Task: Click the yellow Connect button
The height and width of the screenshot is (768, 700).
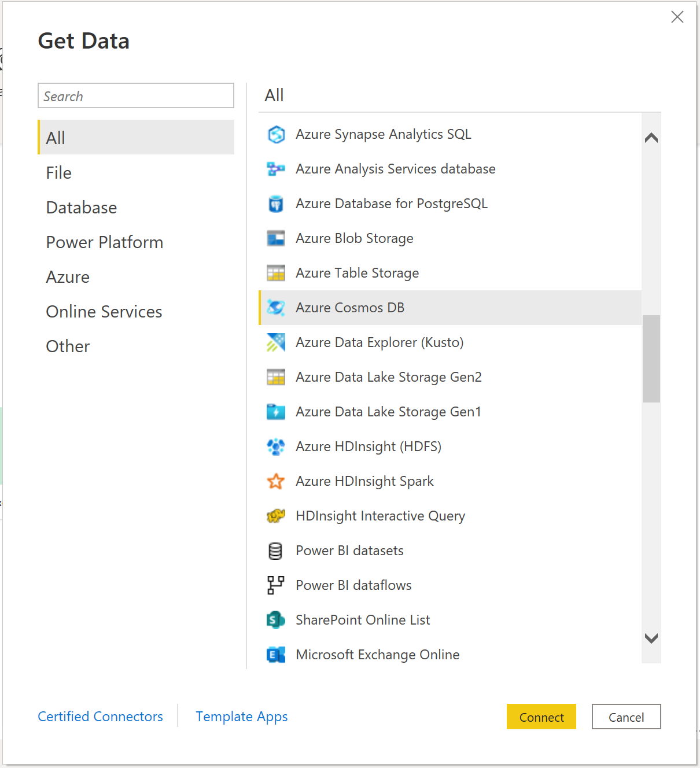Action: [x=541, y=717]
